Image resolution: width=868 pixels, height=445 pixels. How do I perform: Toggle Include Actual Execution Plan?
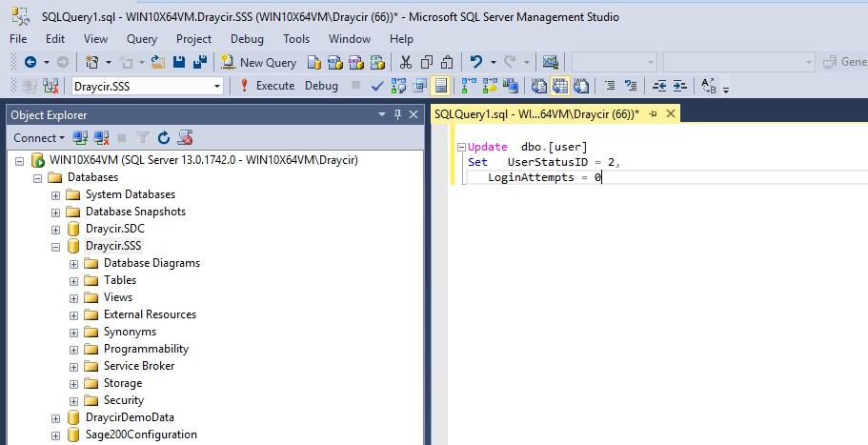point(470,86)
